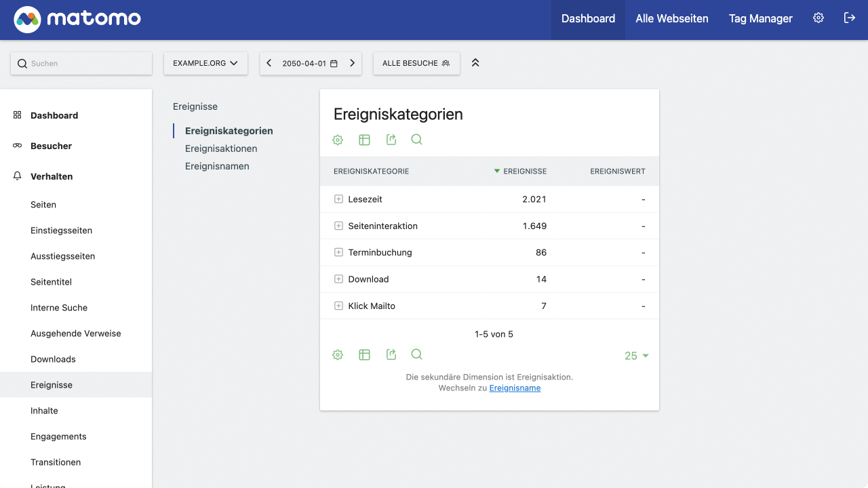Expand the Terminbuchung row
Viewport: 868px width, 488px height.
pyautogui.click(x=338, y=252)
